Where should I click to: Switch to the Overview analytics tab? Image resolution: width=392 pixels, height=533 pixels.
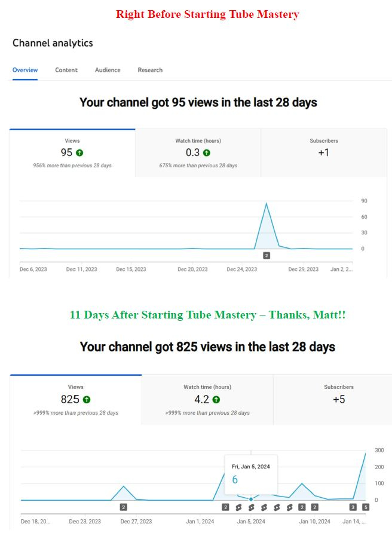[x=25, y=70]
